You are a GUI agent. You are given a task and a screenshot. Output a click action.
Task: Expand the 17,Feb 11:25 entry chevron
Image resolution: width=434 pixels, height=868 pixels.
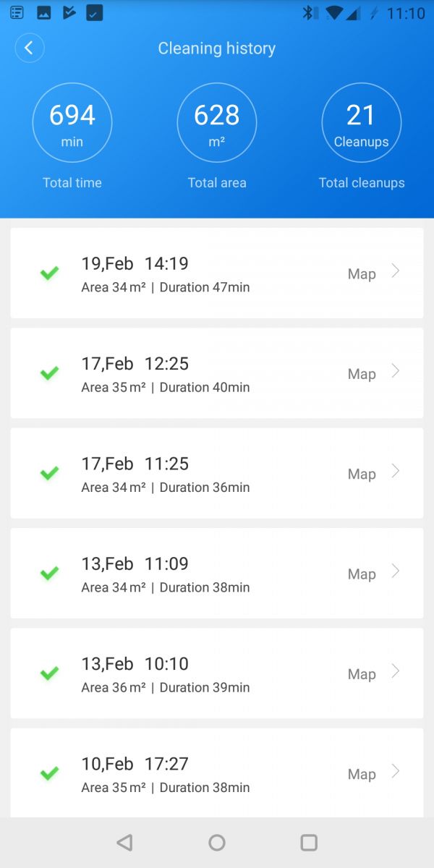[396, 472]
